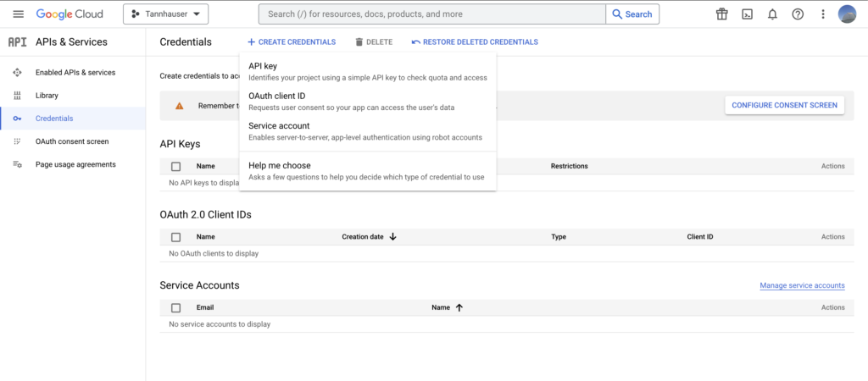Open the user account avatar
The image size is (868, 381).
pyautogui.click(x=848, y=14)
